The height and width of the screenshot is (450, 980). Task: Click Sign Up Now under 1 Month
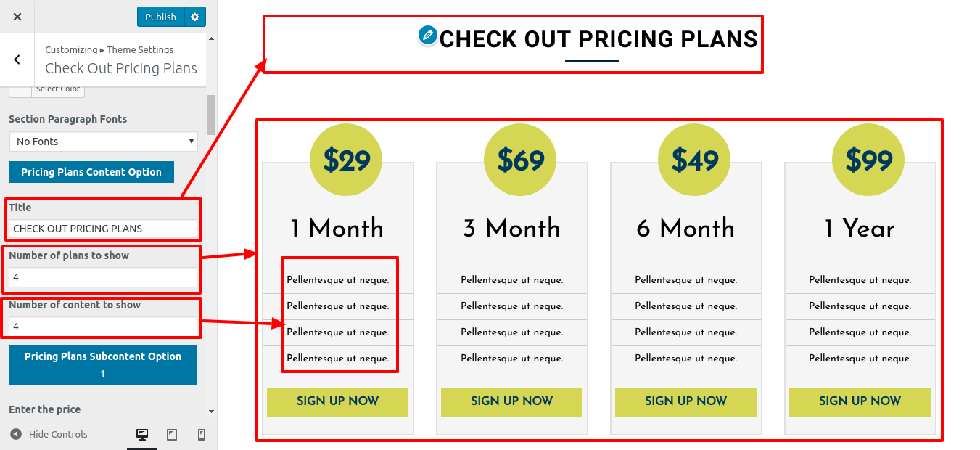pos(337,401)
